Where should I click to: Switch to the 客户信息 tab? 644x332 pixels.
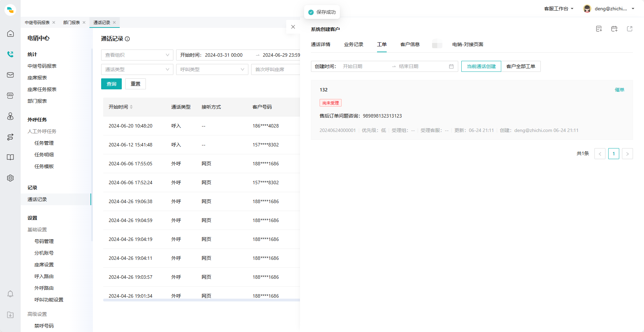(410, 44)
